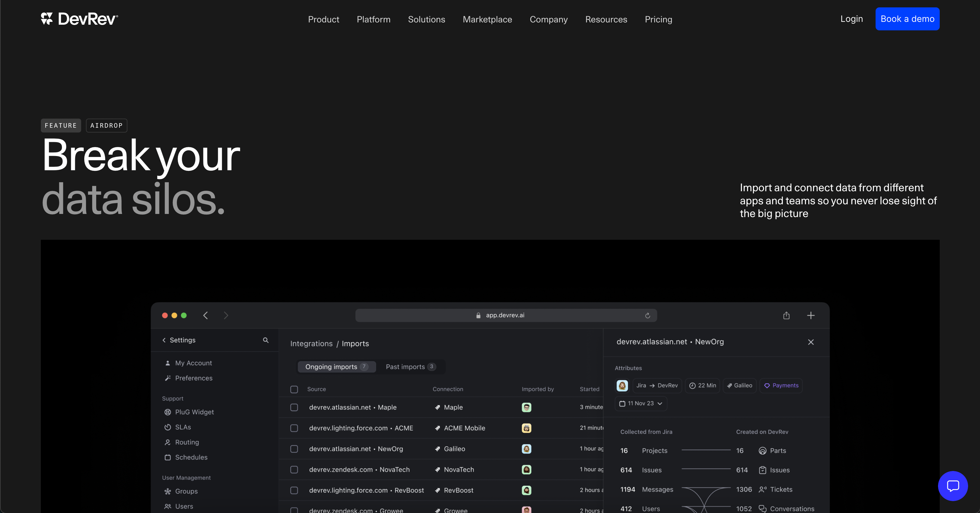Collapse Settings with the back chevron

(x=164, y=340)
